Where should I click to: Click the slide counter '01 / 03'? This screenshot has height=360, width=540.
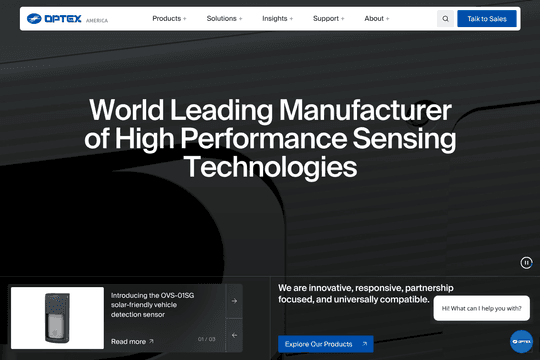point(207,339)
